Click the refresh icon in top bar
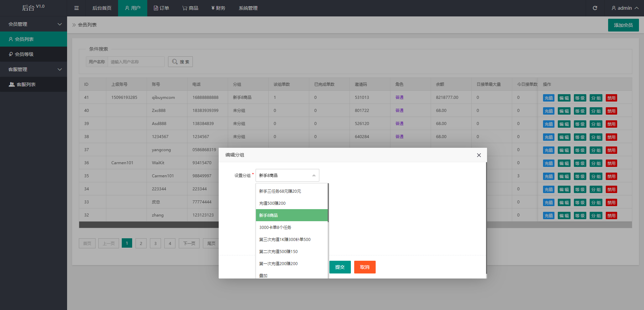The height and width of the screenshot is (310, 644). click(595, 8)
